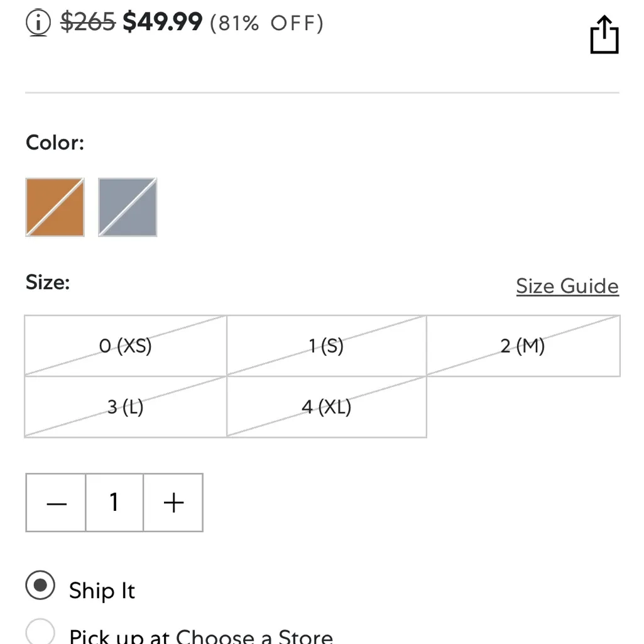Click the $49.99 sale price
Viewport: 644px width, 644px height.
pos(162,23)
